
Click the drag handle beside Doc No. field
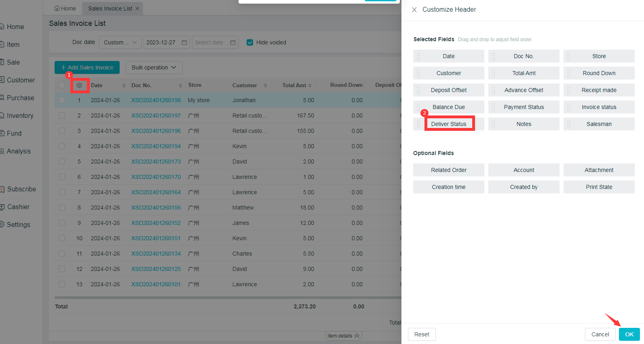(494, 57)
